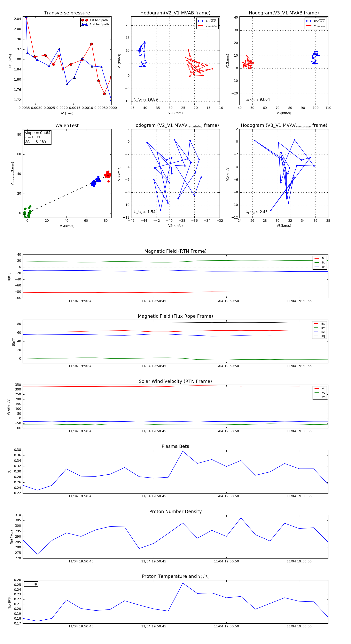Click the 'slope = 0.464' text
Viewport: 351px width, 644px height.
(x=37, y=133)
